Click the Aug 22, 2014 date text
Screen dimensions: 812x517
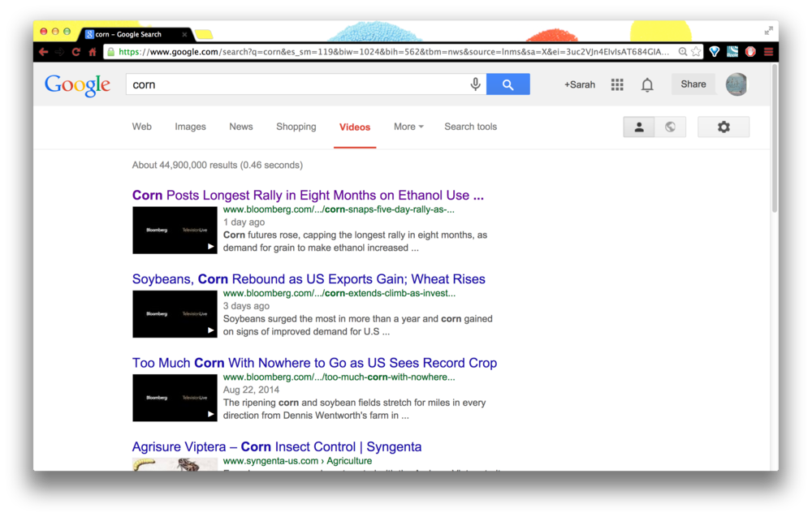click(x=251, y=390)
